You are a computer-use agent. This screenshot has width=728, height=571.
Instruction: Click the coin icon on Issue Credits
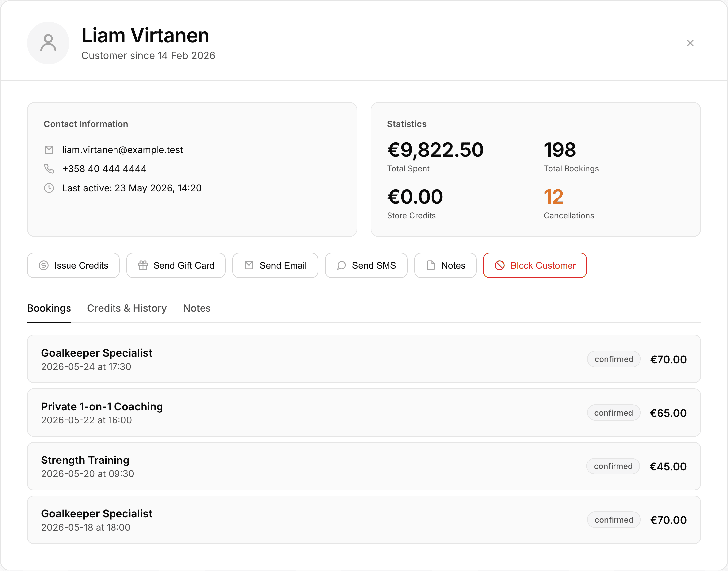coord(43,265)
